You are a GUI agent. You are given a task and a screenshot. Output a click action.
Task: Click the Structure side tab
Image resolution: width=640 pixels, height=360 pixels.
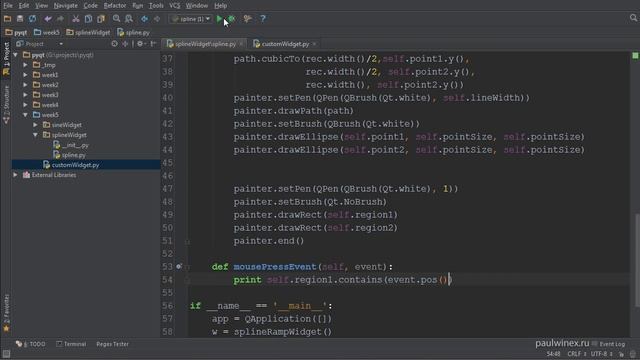pyautogui.click(x=6, y=104)
